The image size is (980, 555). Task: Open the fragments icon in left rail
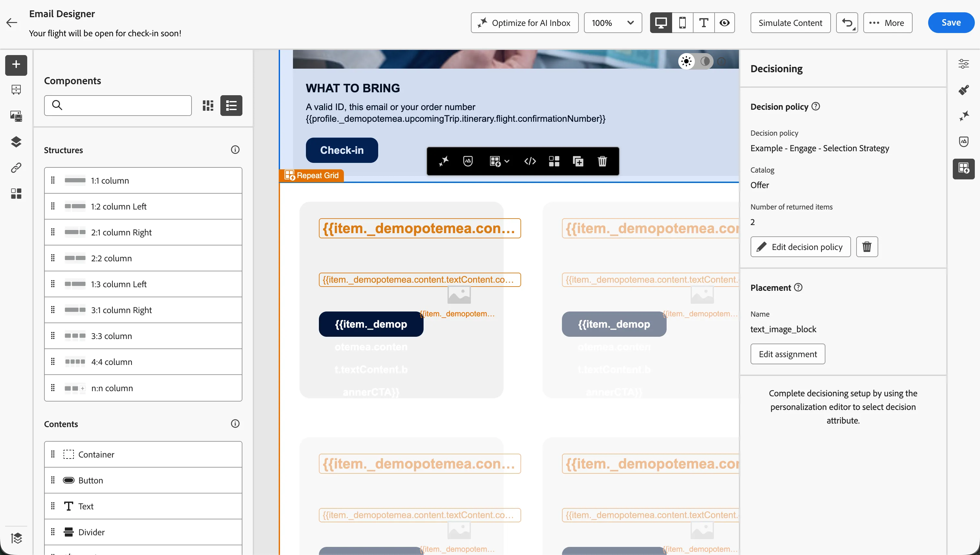click(x=16, y=90)
